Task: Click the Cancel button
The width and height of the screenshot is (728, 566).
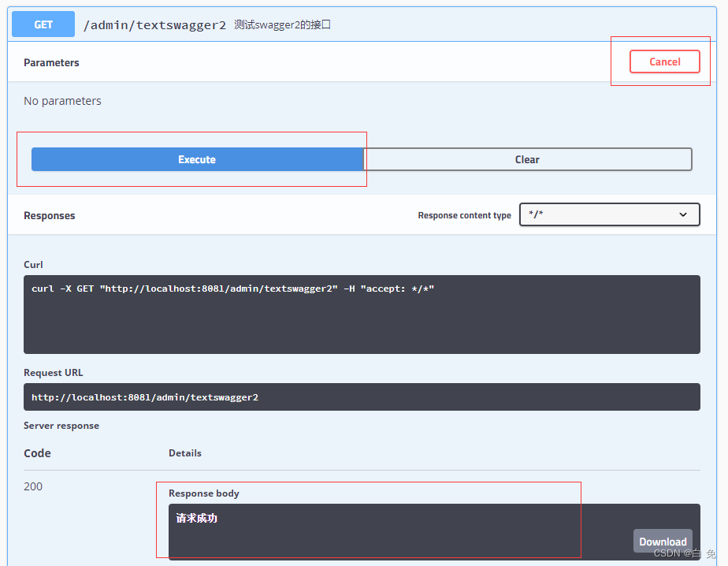Action: [x=664, y=61]
